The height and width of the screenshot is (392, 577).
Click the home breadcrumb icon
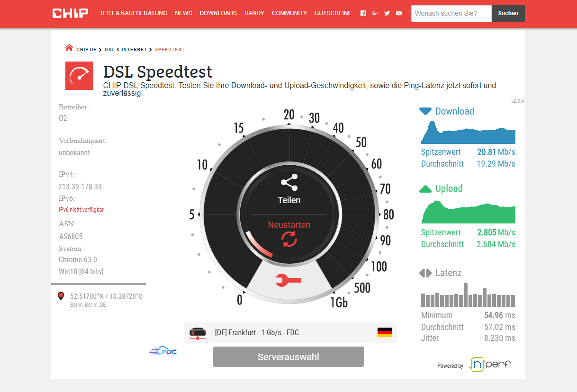click(x=69, y=48)
